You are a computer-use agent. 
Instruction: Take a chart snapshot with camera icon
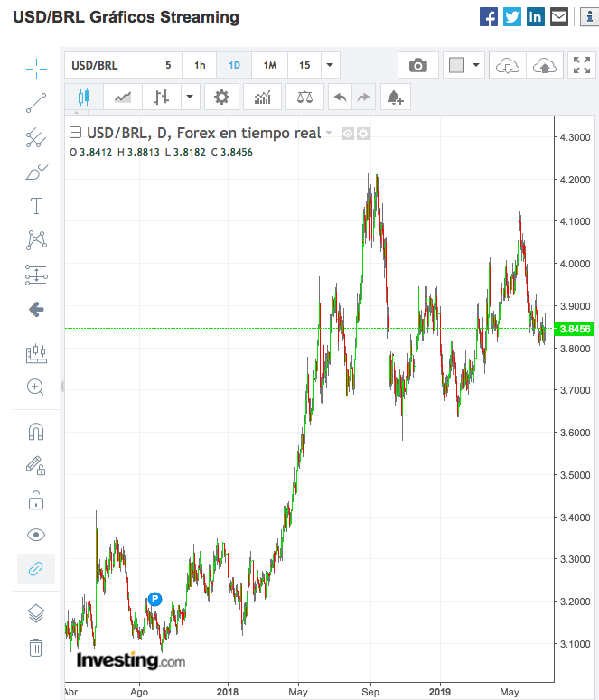point(418,66)
